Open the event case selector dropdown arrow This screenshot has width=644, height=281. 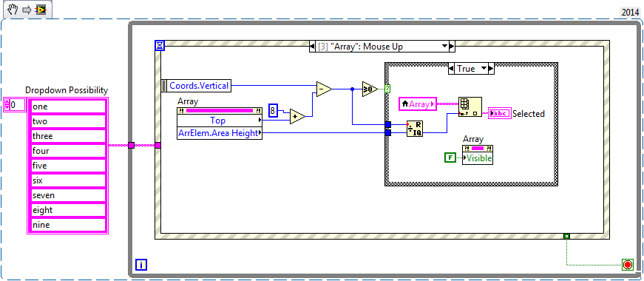444,47
